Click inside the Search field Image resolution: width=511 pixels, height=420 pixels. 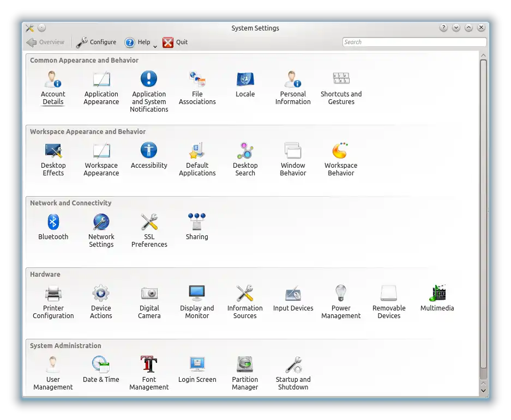pyautogui.click(x=413, y=42)
